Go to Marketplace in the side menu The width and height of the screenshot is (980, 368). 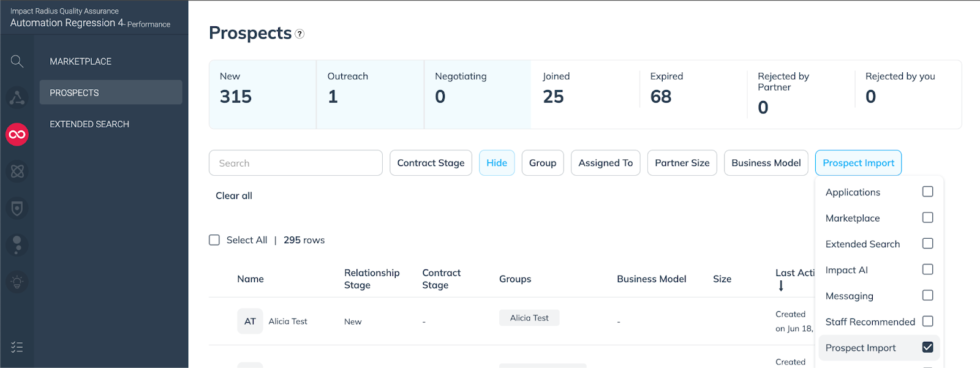coord(81,61)
